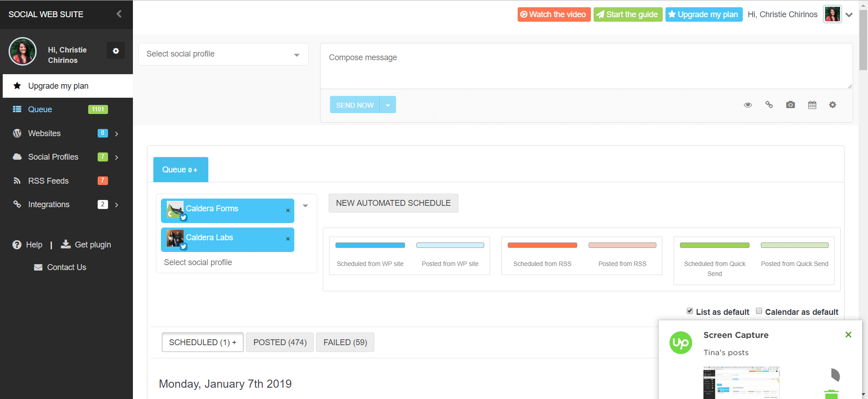Open the SEND NOW dropdown arrow
Viewport: 868px width, 399px height.
(x=388, y=104)
